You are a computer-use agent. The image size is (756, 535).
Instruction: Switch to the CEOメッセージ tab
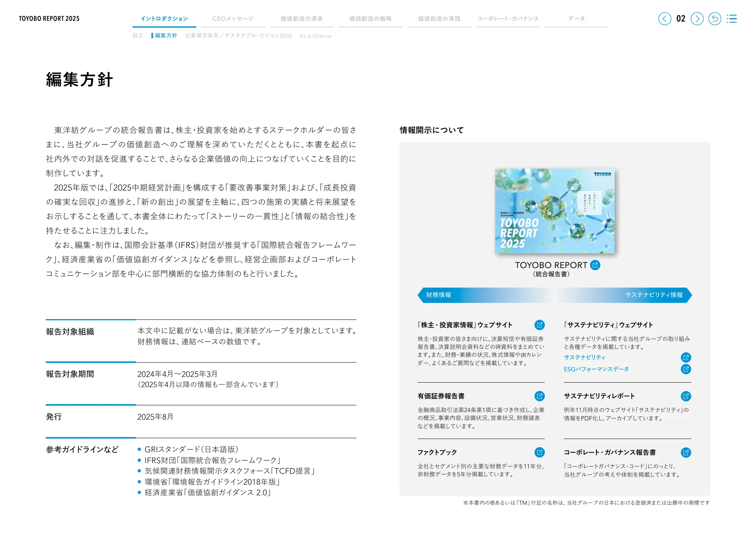234,18
